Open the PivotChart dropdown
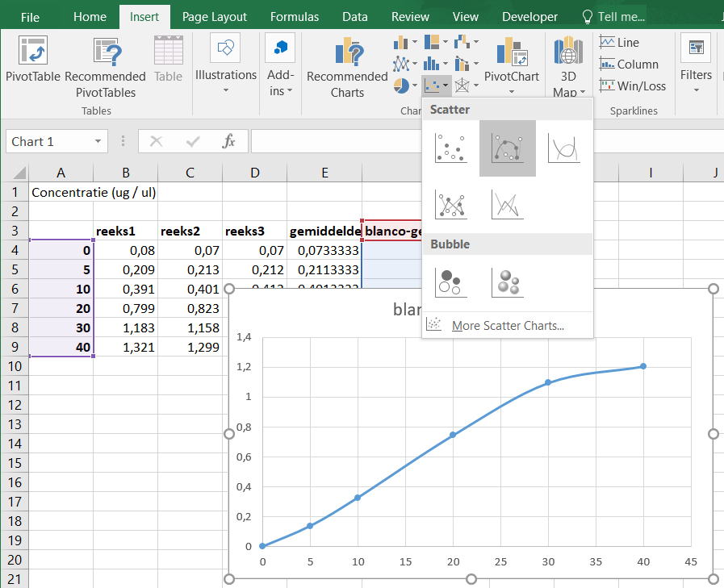The height and width of the screenshot is (588, 724). [511, 90]
